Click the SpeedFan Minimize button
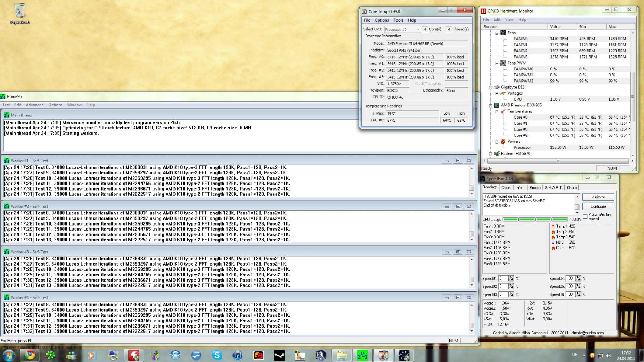 tap(598, 197)
